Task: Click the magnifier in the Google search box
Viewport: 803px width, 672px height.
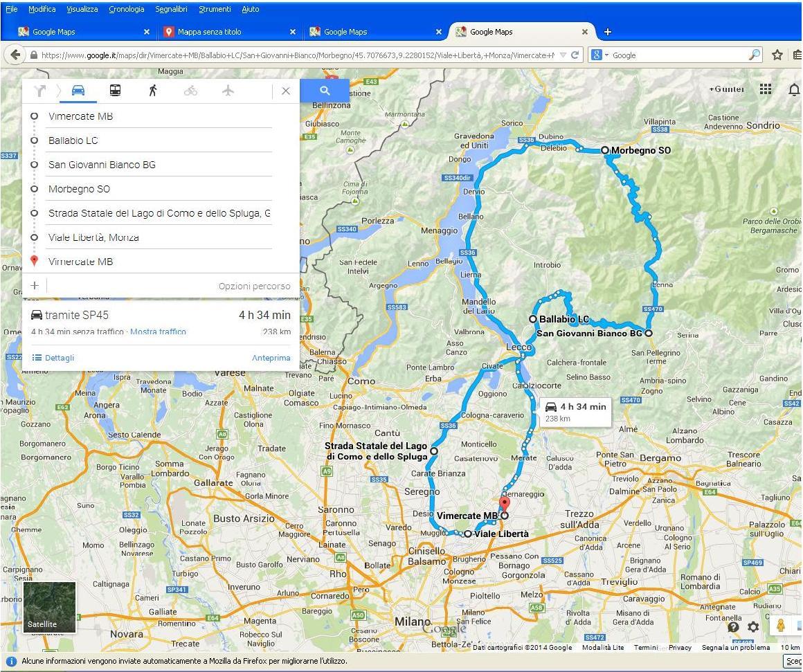Action: 755,55
